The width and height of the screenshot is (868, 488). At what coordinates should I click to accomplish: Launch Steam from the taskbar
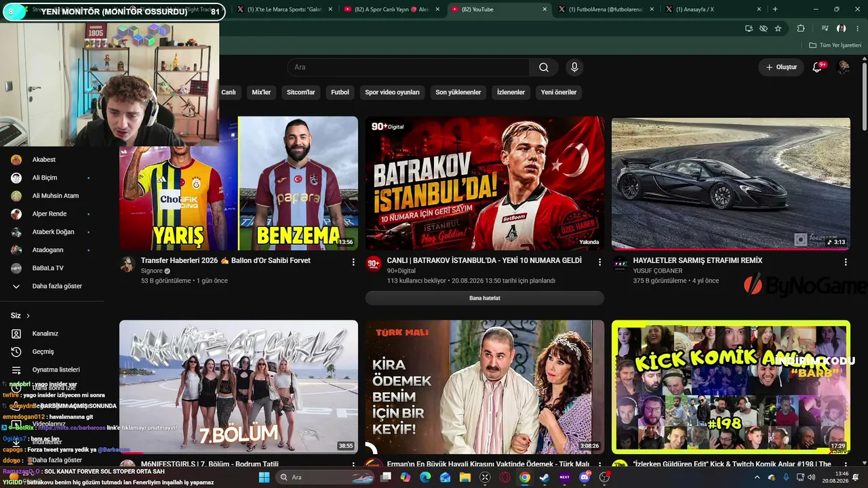(545, 477)
